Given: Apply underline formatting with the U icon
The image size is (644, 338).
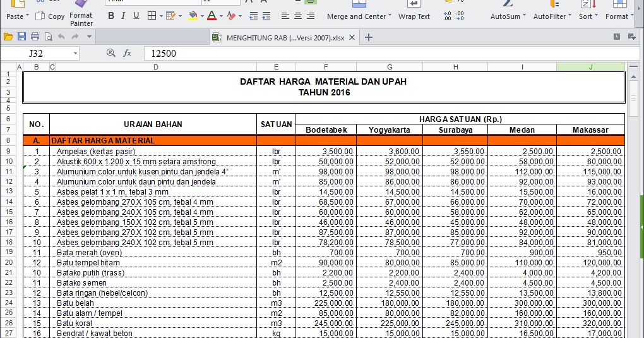Looking at the screenshot, I should [136, 16].
